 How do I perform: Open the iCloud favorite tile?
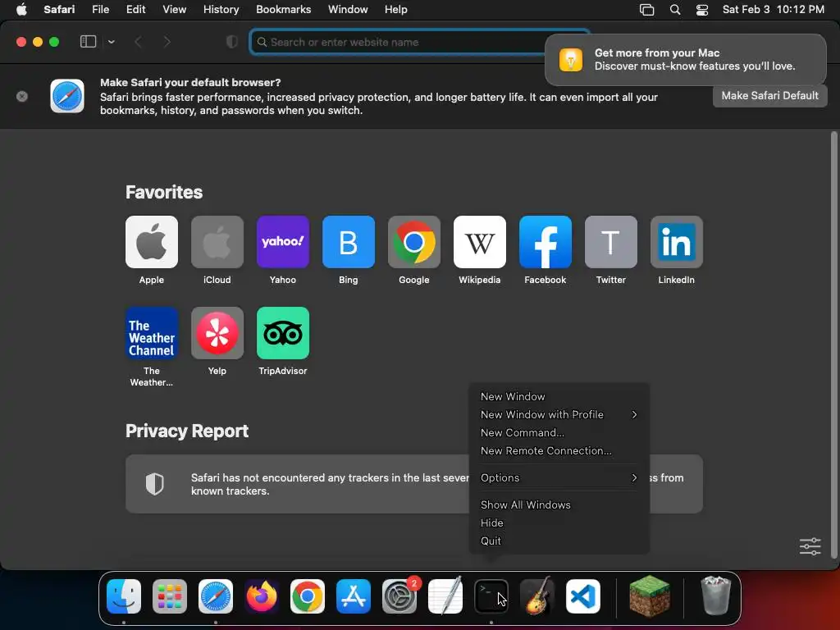point(217,242)
